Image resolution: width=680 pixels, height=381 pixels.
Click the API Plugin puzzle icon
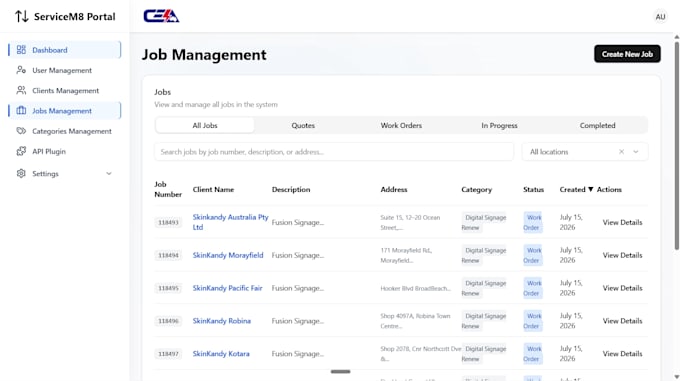click(x=21, y=151)
